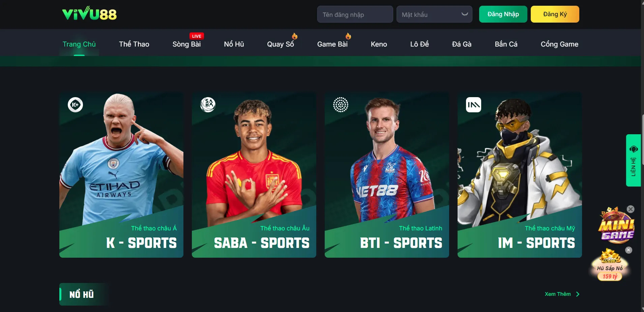This screenshot has height=312, width=644.
Task: Open the Cổng Game menu
Action: tap(559, 44)
